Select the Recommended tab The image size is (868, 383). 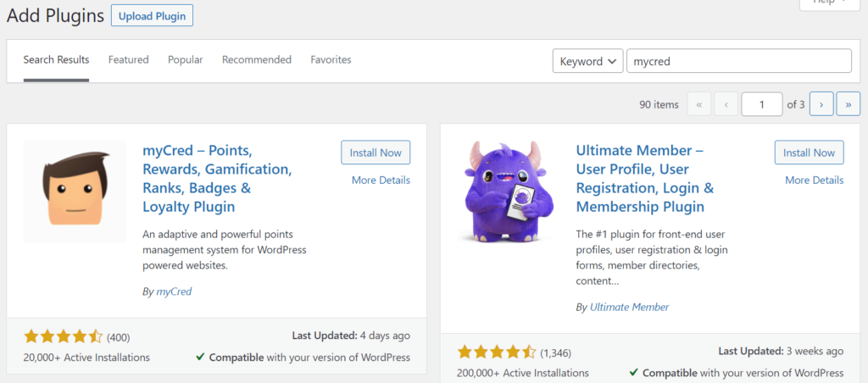click(x=257, y=60)
